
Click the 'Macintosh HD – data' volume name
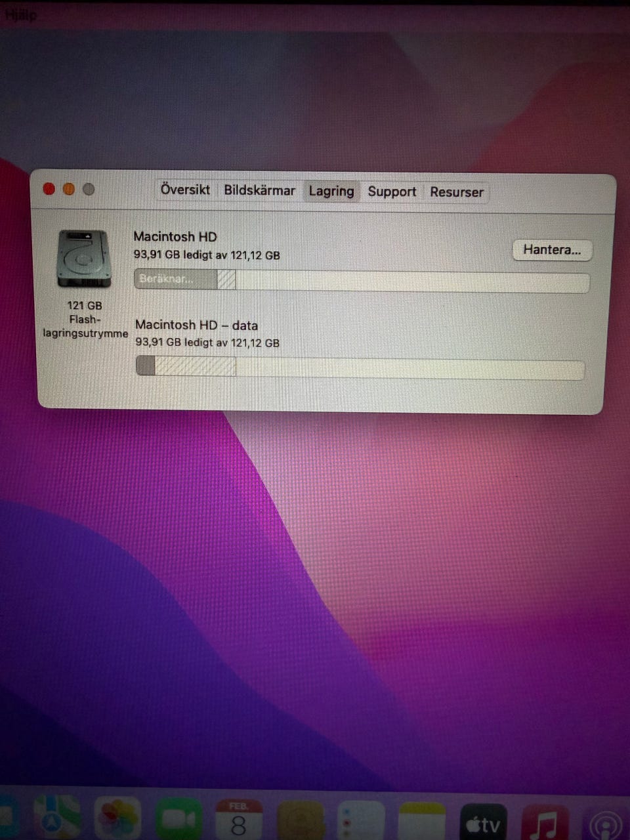(196, 325)
